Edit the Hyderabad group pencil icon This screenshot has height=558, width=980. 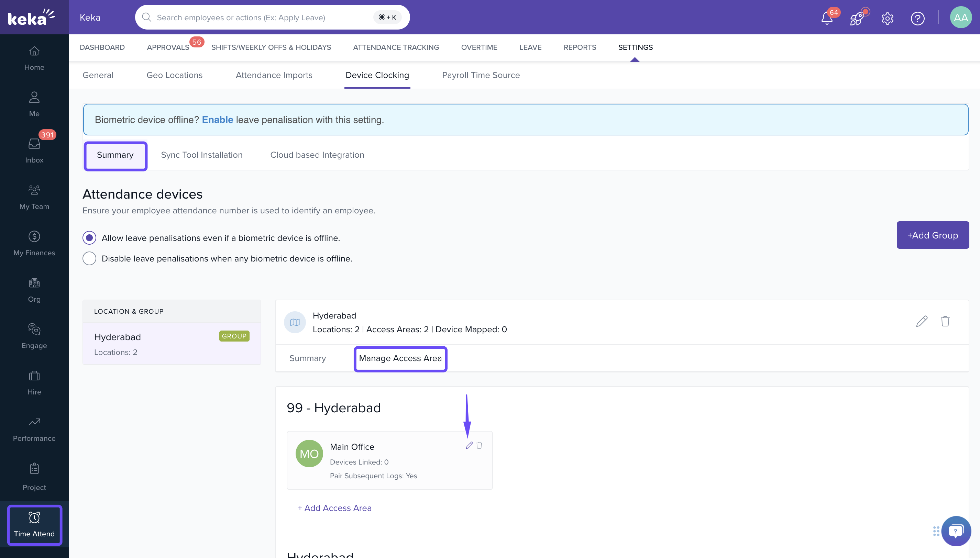922,321
